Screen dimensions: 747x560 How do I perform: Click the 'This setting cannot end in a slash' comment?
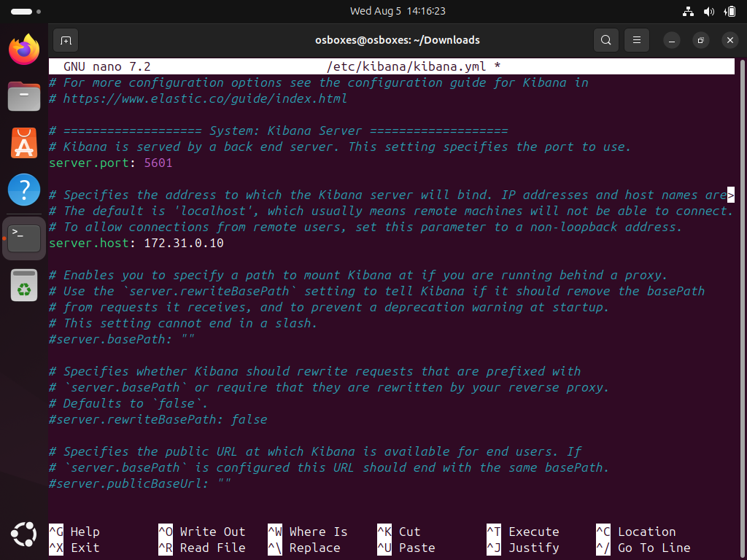pos(183,323)
